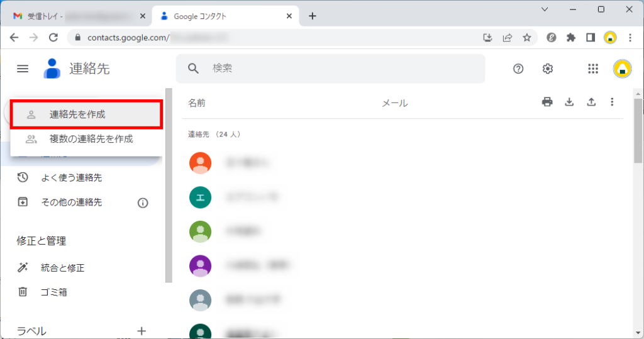Click info icon beside その他の連絡先

coord(143,203)
